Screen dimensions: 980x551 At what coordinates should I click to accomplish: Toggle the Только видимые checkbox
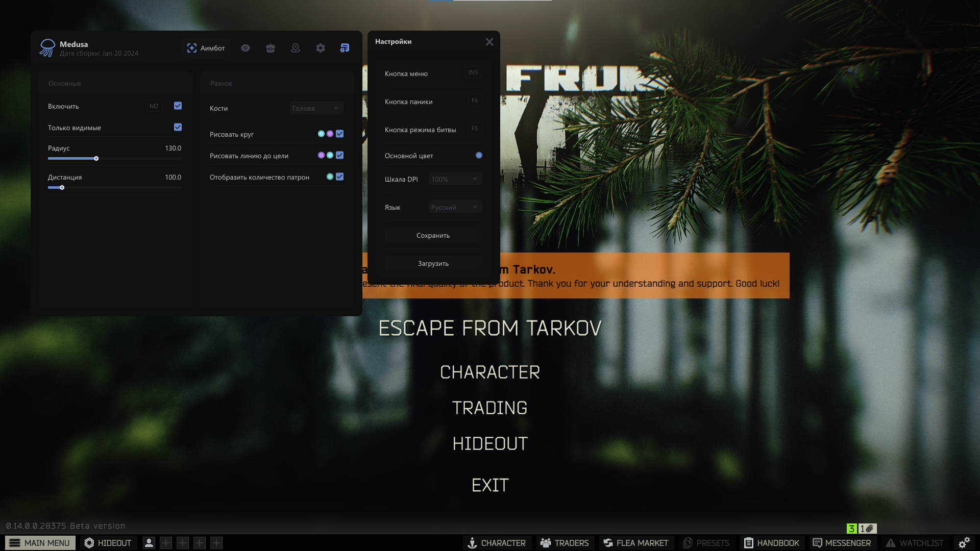(x=178, y=127)
